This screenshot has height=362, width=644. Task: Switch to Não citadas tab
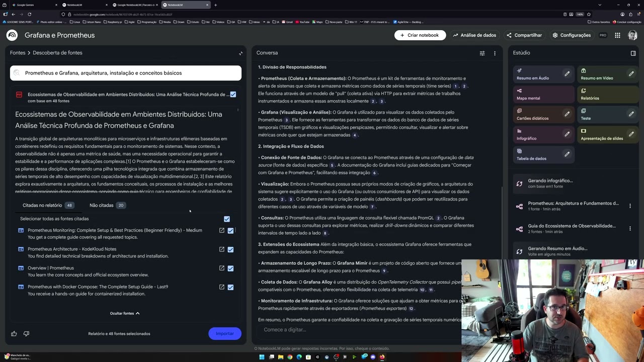coord(107,205)
